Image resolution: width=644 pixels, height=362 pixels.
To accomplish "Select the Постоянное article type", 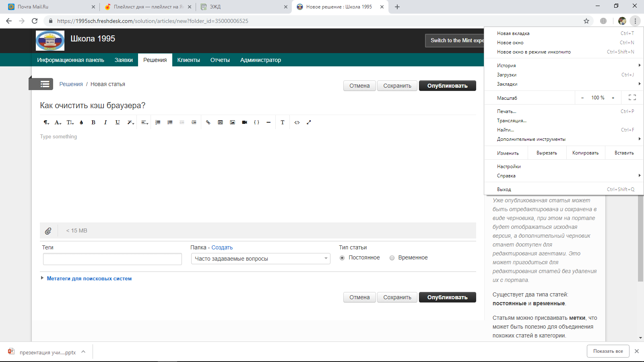I will [342, 258].
